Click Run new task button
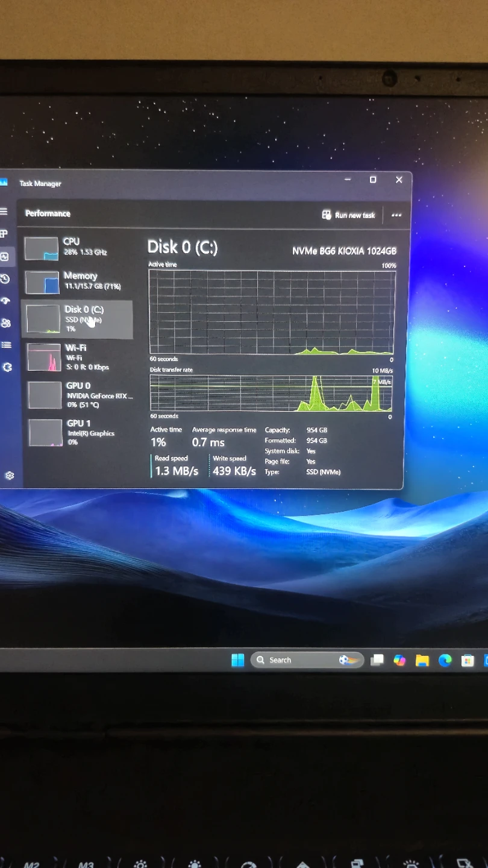488x868 pixels. [349, 215]
